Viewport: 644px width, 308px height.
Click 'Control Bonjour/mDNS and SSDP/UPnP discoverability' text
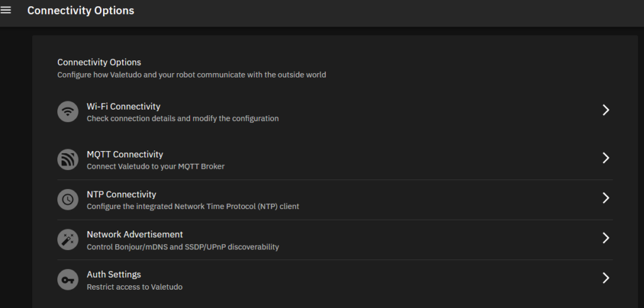[x=183, y=247]
